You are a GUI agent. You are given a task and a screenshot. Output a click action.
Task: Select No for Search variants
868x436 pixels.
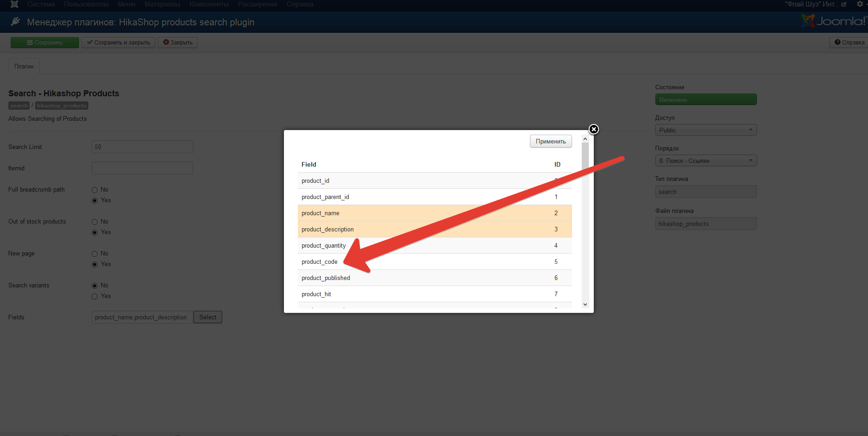point(94,286)
